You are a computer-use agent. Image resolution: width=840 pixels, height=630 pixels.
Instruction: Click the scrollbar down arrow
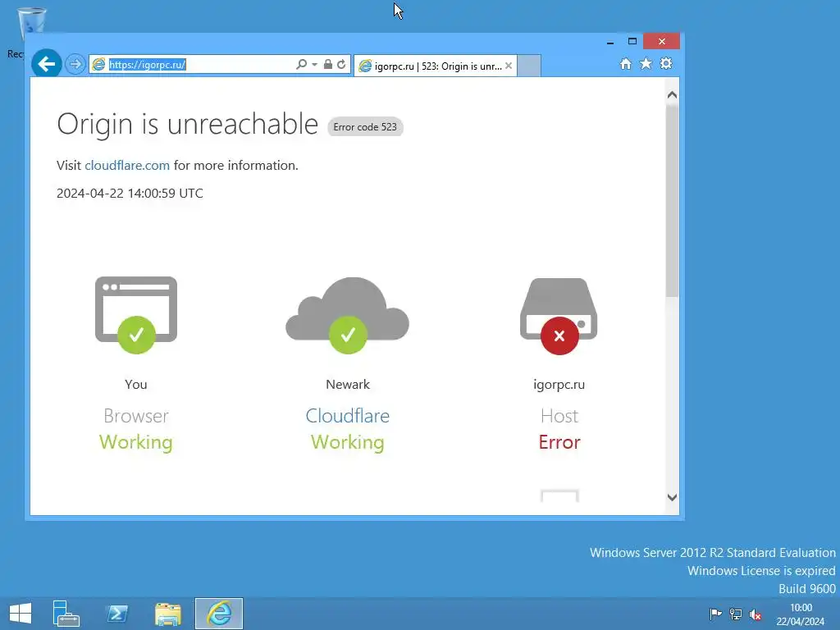coord(673,497)
